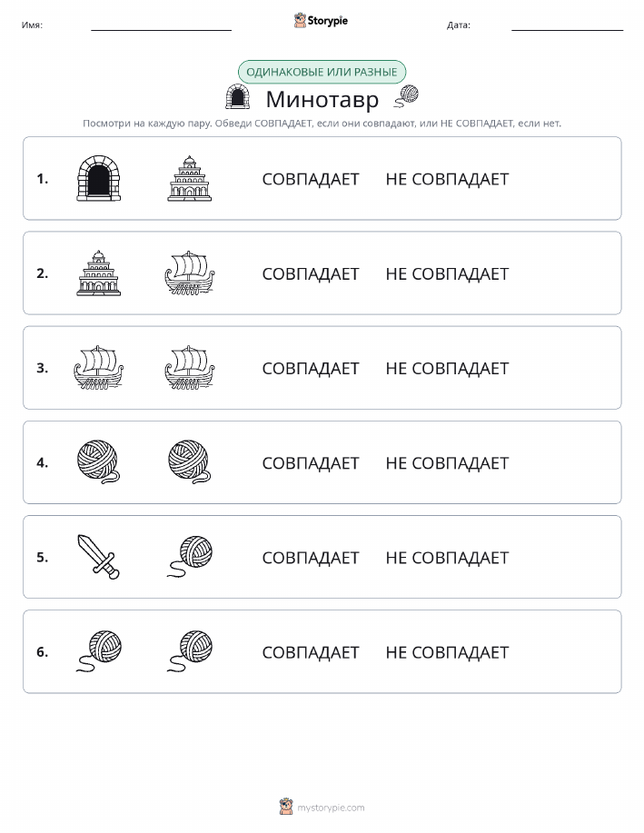Choose СОВПАДАЕТ in row 4
Image resolution: width=644 pixels, height=833 pixels.
(x=311, y=463)
